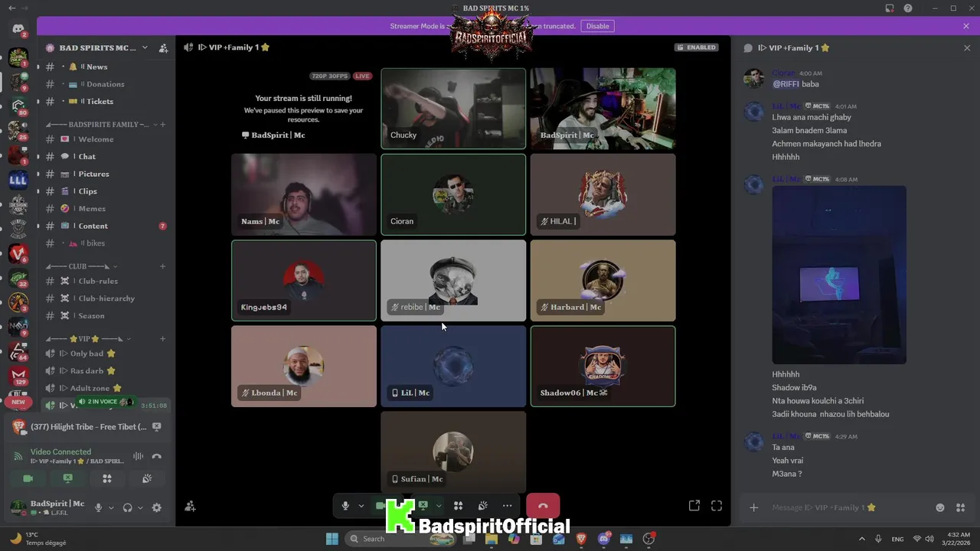Add channel to BADSPIRITE FAMILY category
This screenshot has width=980, height=551.
[x=163, y=124]
